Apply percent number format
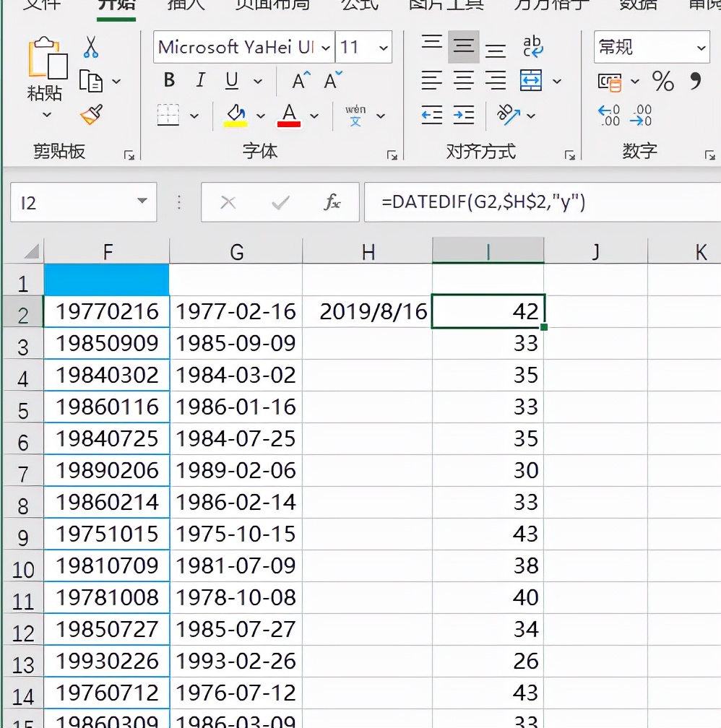This screenshot has height=728, width=721. pyautogui.click(x=663, y=82)
